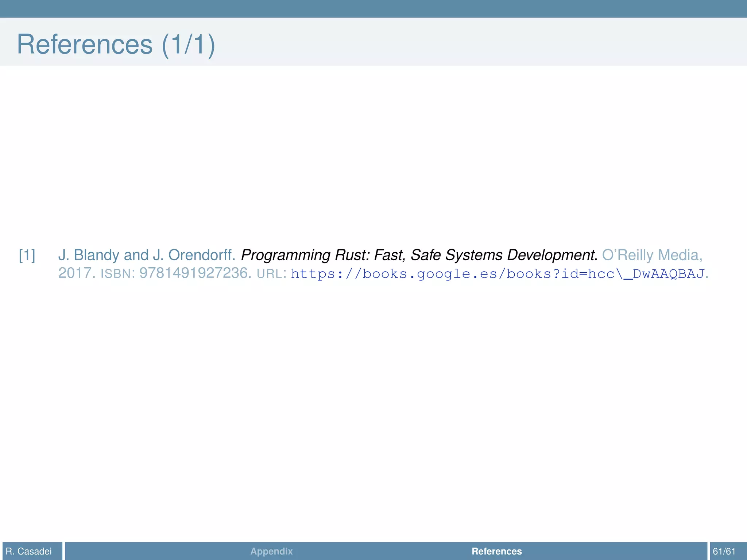747x560 pixels.
Task: Open the Google Books URL link
Action: [498, 273]
